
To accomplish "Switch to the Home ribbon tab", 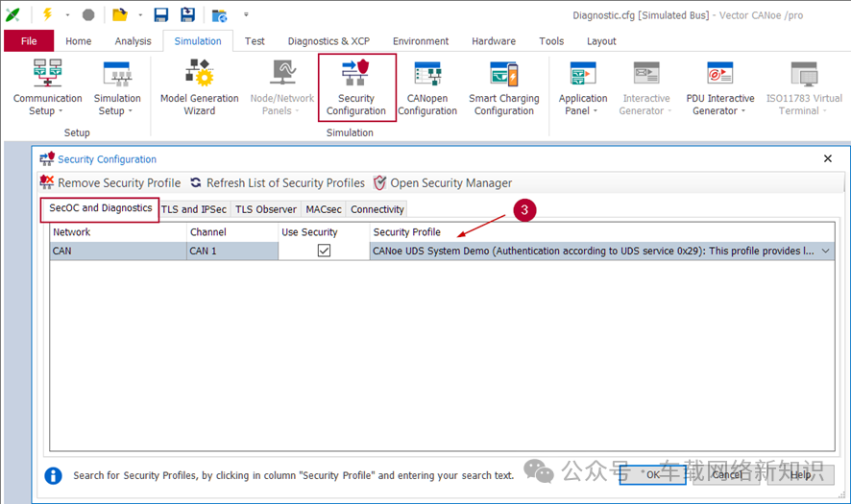I will [x=78, y=41].
